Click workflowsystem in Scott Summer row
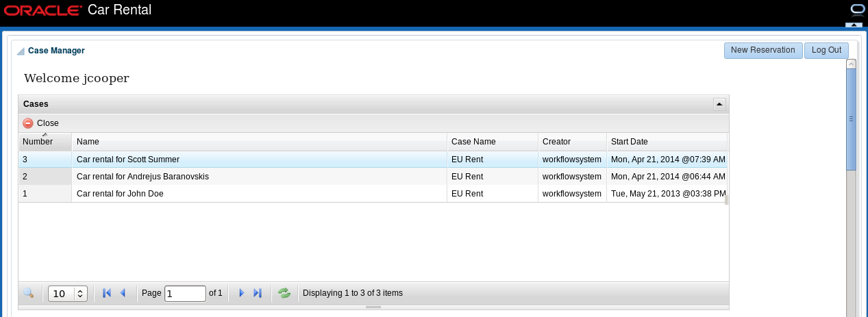 (x=572, y=160)
